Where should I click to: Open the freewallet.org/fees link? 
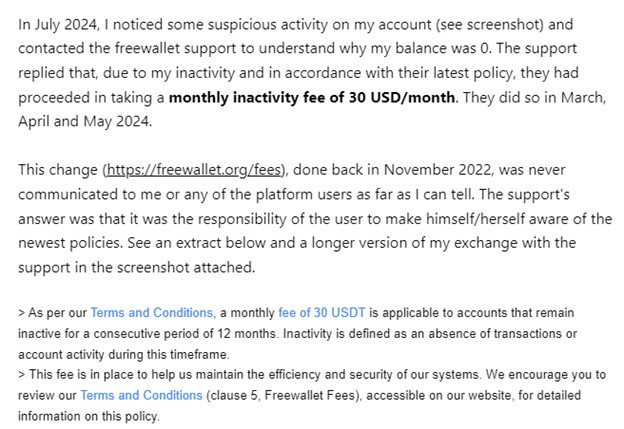[x=194, y=170]
